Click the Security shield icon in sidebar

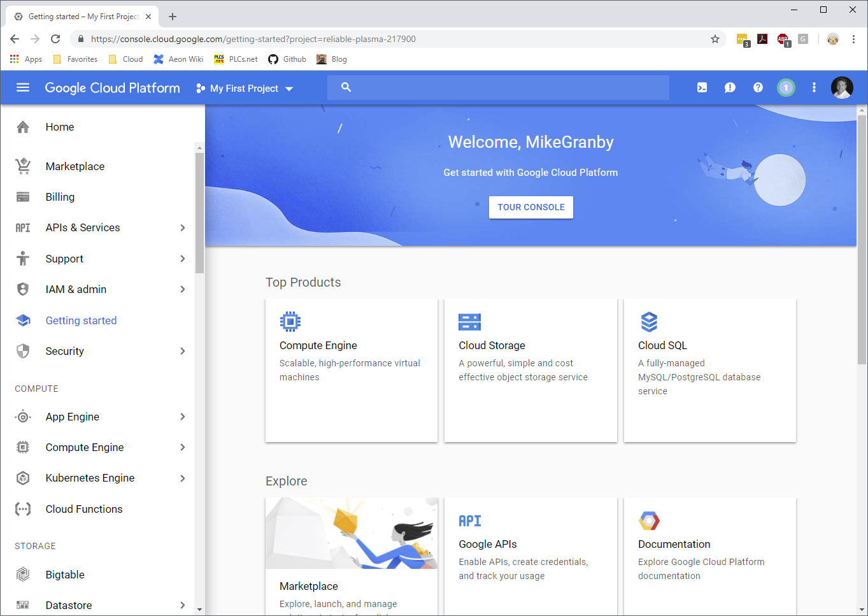[23, 351]
